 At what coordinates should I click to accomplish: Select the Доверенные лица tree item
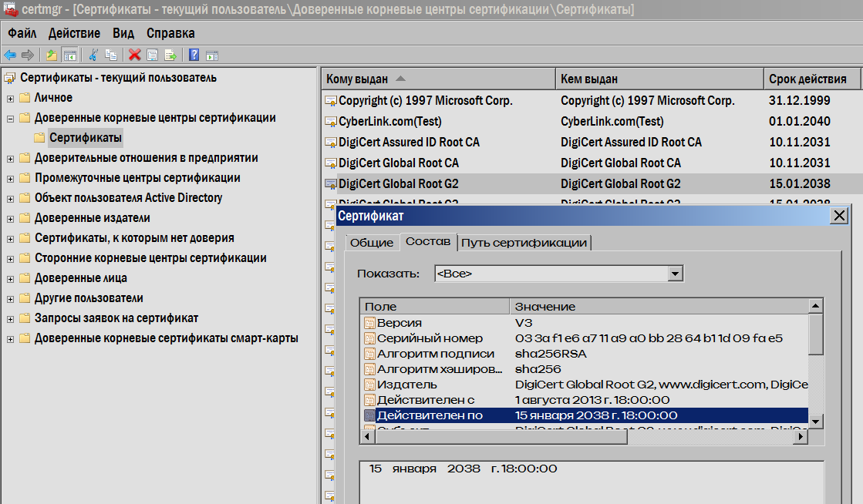81,278
